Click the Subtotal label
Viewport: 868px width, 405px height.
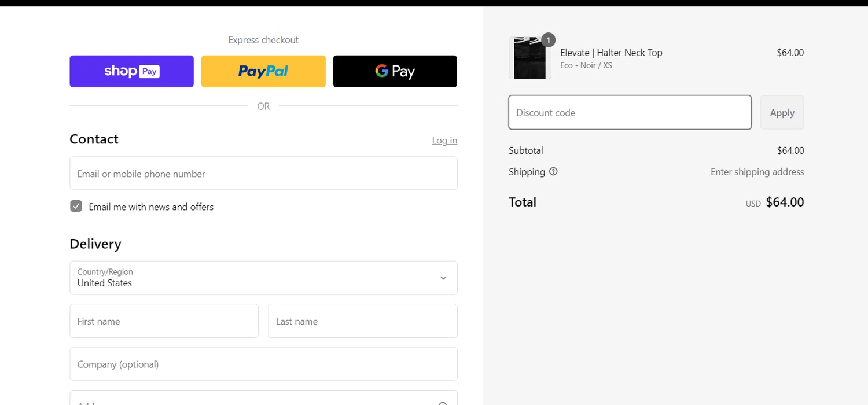pos(526,150)
